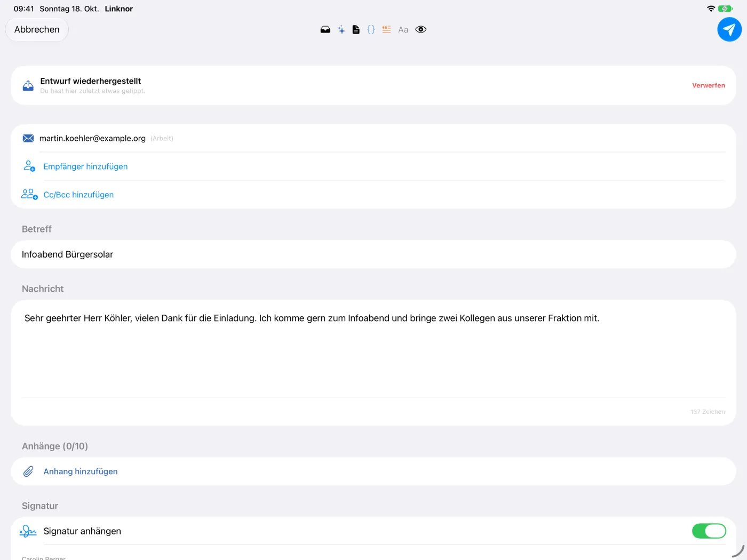Tap the Wi-Fi status icon

pyautogui.click(x=711, y=9)
